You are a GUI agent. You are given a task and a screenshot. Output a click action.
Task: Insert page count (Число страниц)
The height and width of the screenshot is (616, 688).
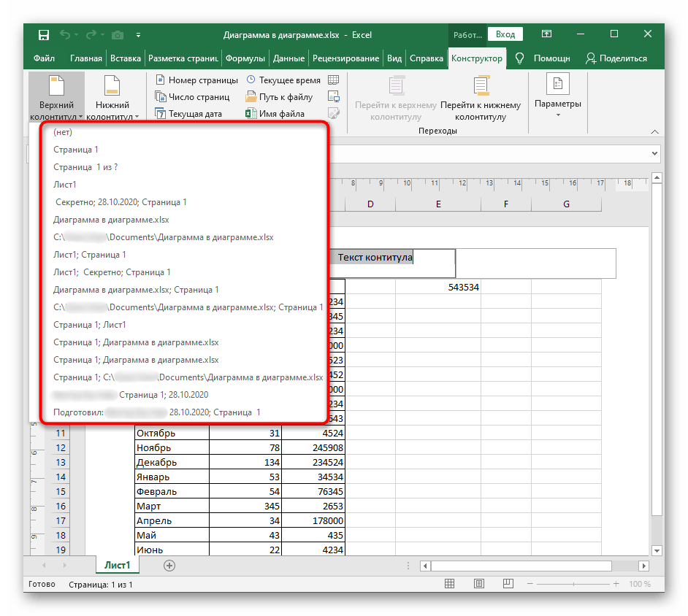(x=192, y=97)
